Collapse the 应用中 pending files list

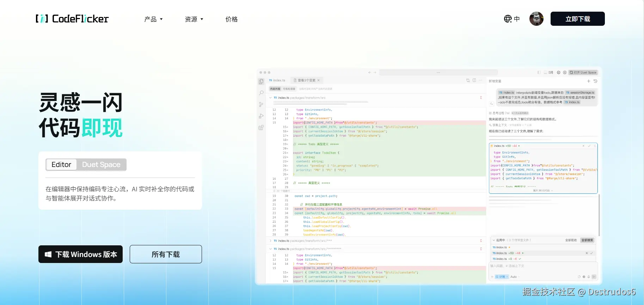pos(494,240)
